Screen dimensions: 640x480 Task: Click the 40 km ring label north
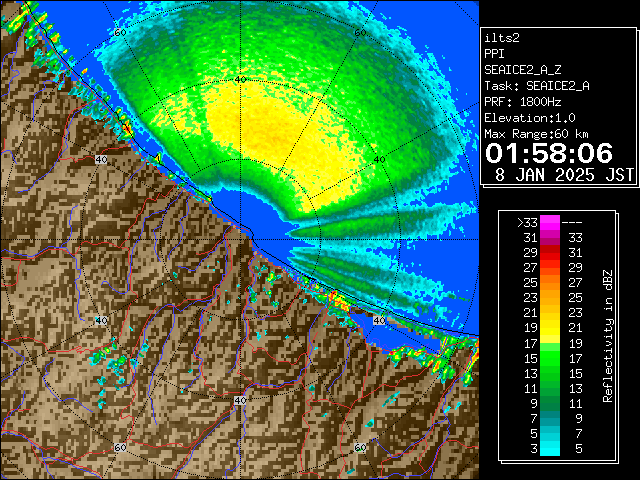tap(241, 80)
